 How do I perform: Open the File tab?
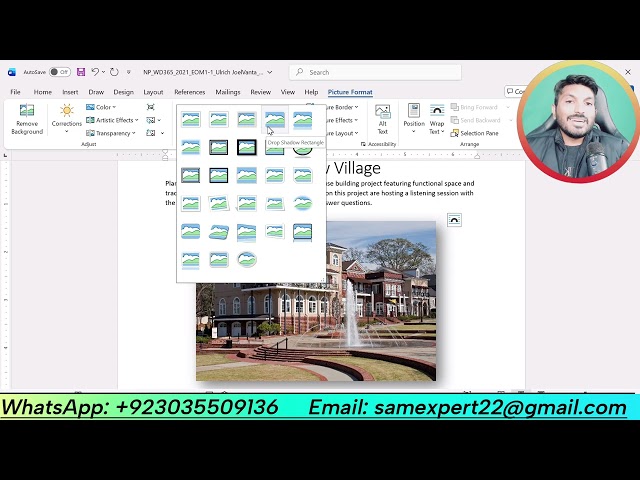coord(16,92)
